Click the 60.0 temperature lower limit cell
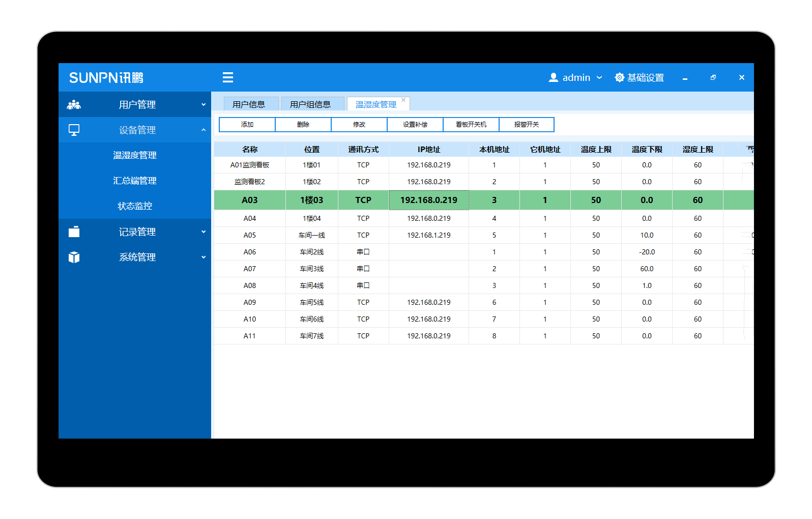Screen dimensions: 812x519 [x=647, y=269]
